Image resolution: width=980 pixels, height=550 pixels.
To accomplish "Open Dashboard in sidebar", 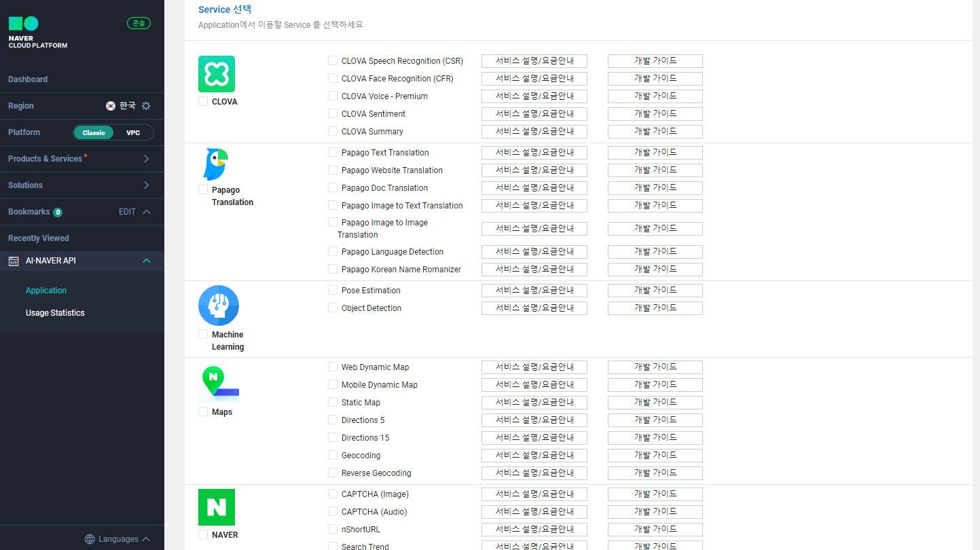I will tap(28, 79).
